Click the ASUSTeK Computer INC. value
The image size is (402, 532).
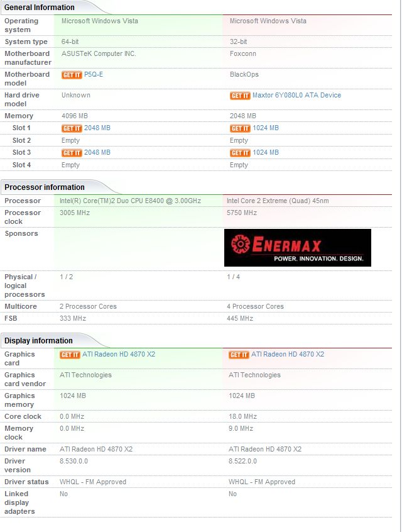coord(99,53)
